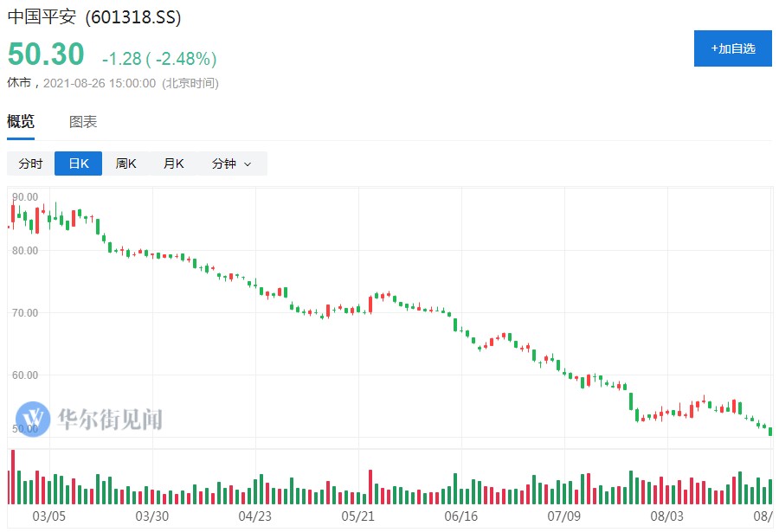Switch to 月K monthly candlestick view

pos(174,163)
